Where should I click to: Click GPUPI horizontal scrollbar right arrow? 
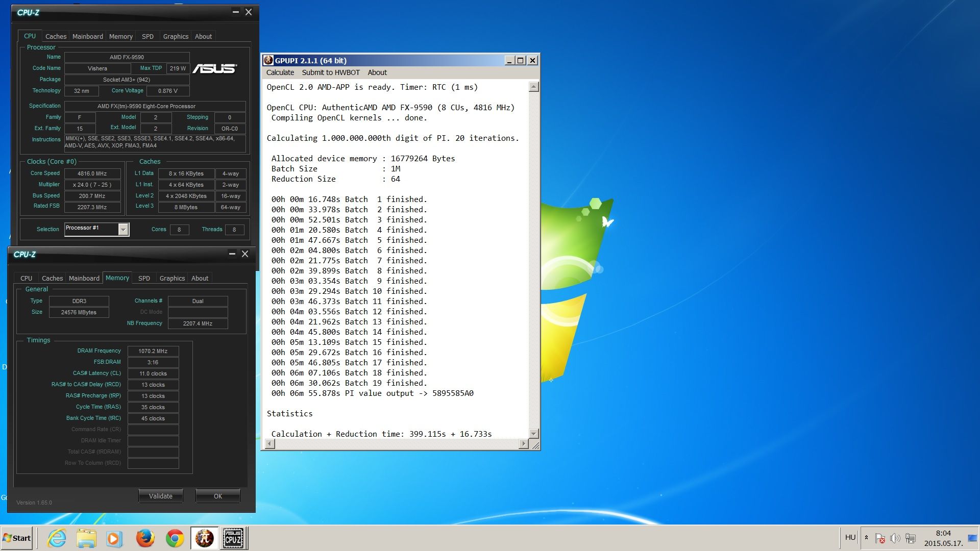(523, 444)
